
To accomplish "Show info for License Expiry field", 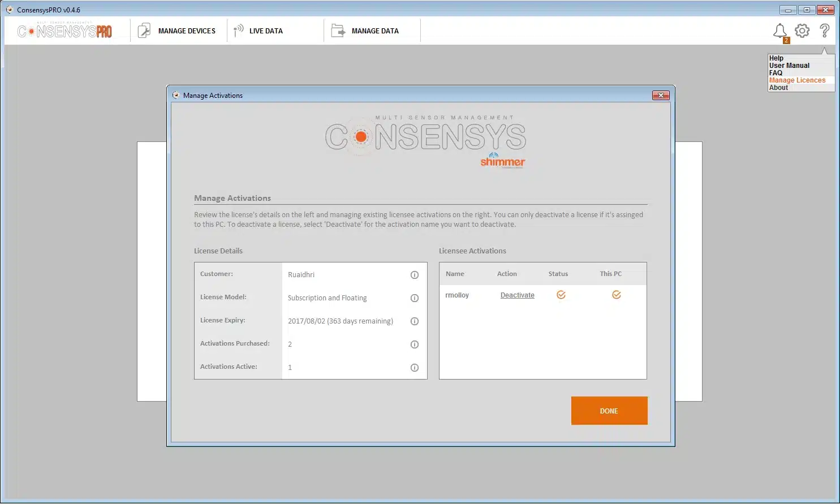I will [x=415, y=321].
